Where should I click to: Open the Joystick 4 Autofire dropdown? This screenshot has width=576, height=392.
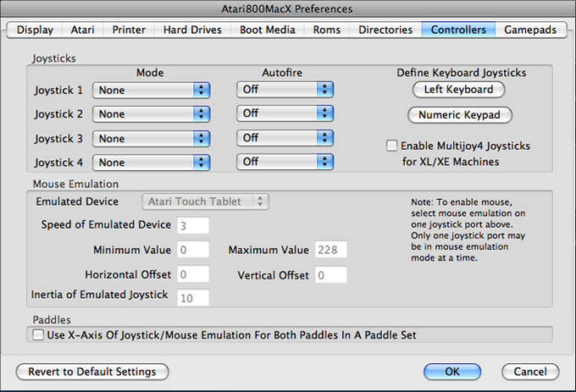(285, 162)
